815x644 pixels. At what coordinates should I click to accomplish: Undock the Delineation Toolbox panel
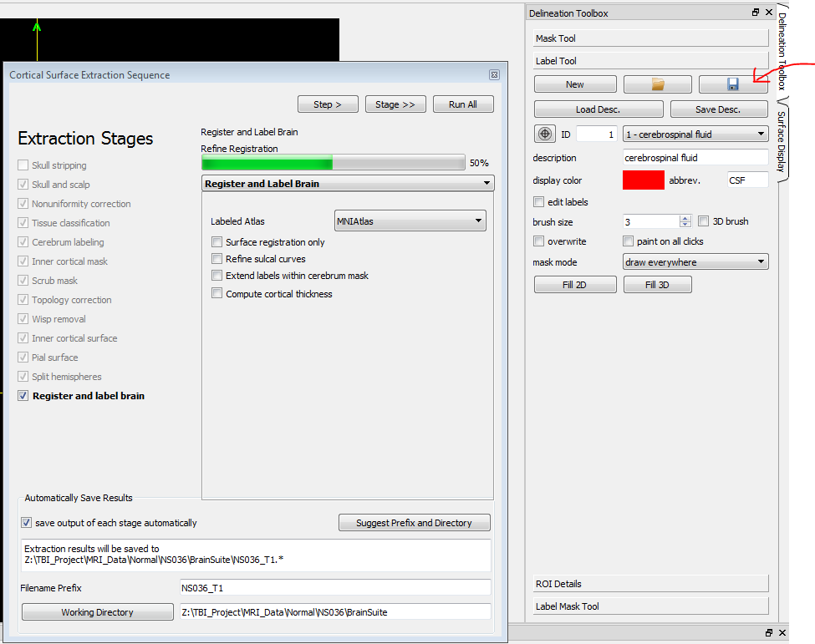(756, 12)
